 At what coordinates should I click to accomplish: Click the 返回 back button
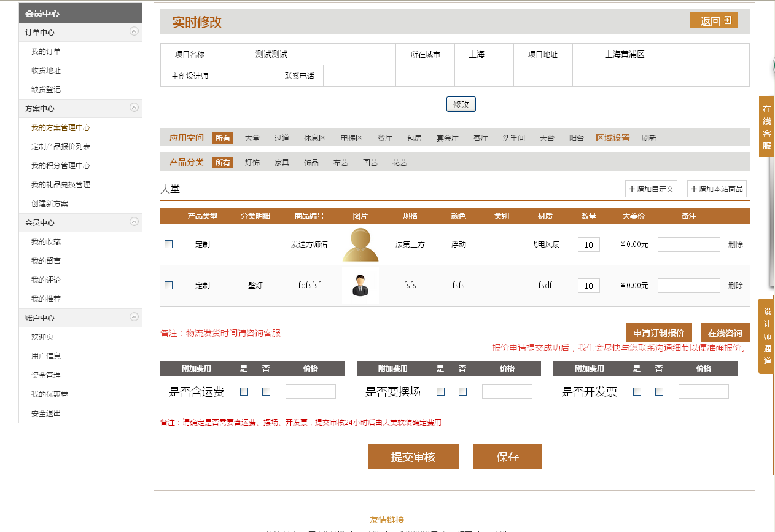click(x=713, y=21)
